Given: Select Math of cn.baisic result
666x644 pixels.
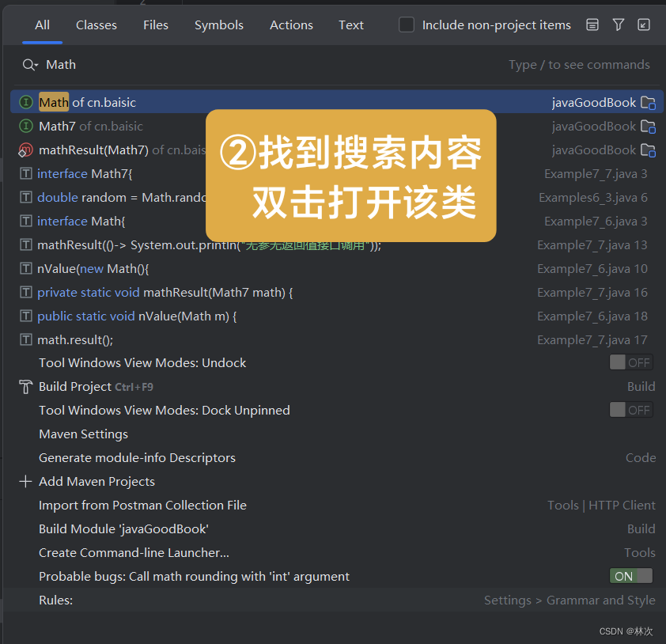Looking at the screenshot, I should [x=337, y=102].
